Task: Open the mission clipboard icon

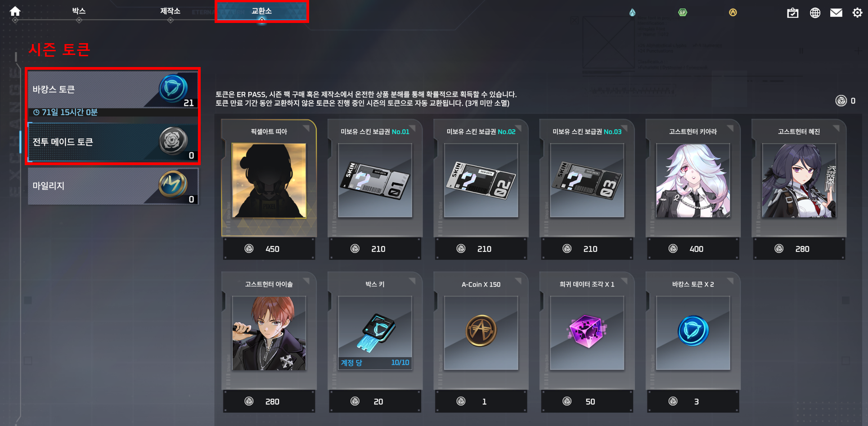Action: (792, 13)
